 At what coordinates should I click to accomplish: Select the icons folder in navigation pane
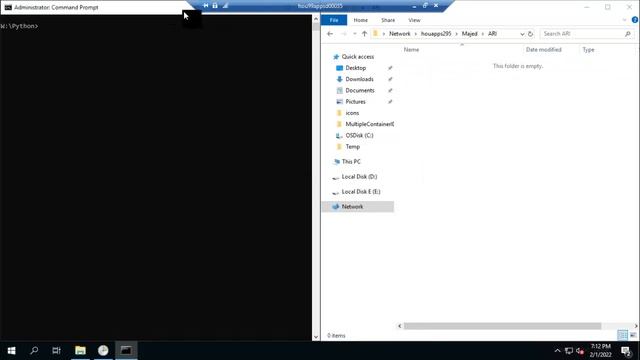coord(352,113)
